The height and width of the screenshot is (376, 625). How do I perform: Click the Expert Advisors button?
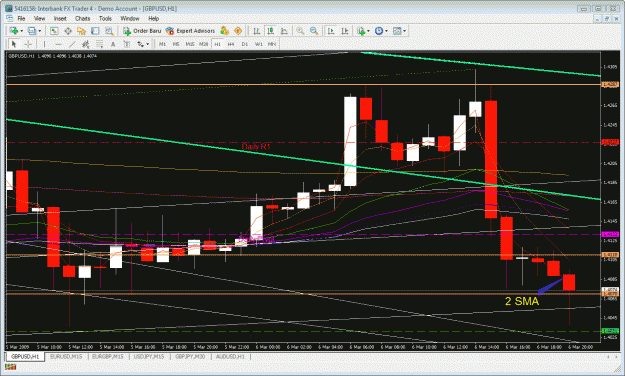pyautogui.click(x=191, y=31)
